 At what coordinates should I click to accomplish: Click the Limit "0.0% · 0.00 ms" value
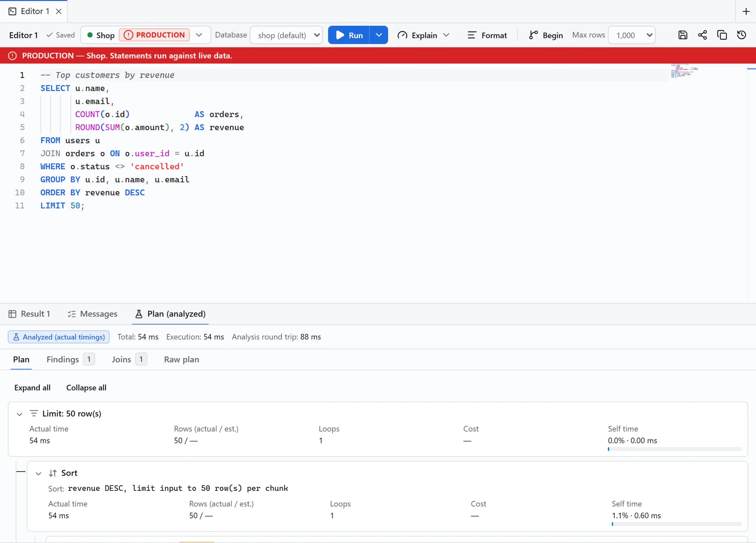632,441
